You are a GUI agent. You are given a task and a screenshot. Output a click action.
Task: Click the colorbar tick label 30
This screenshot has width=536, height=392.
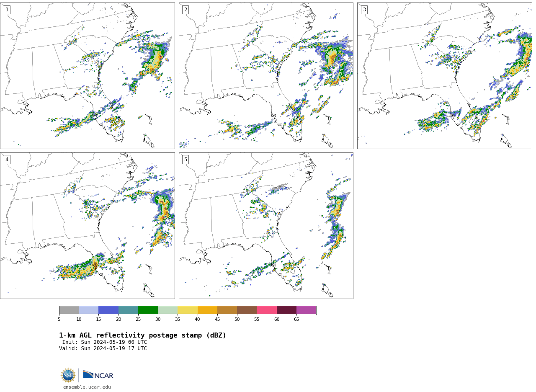pyautogui.click(x=158, y=320)
